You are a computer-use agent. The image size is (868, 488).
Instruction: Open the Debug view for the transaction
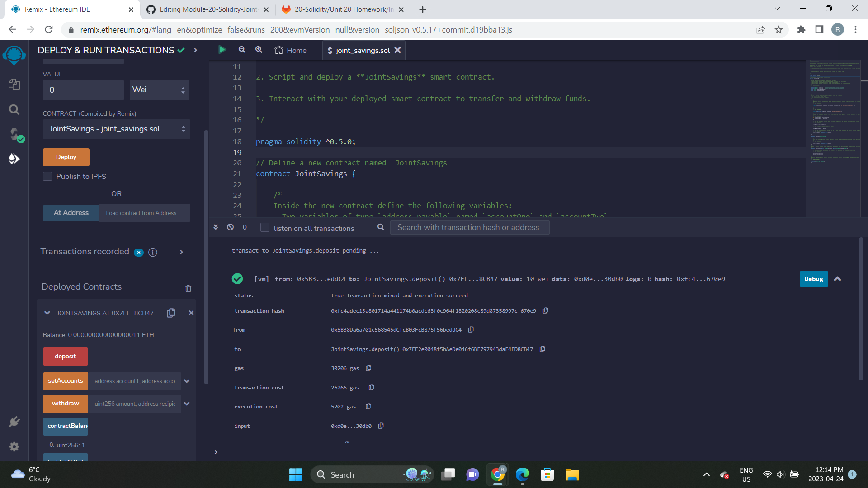click(813, 279)
